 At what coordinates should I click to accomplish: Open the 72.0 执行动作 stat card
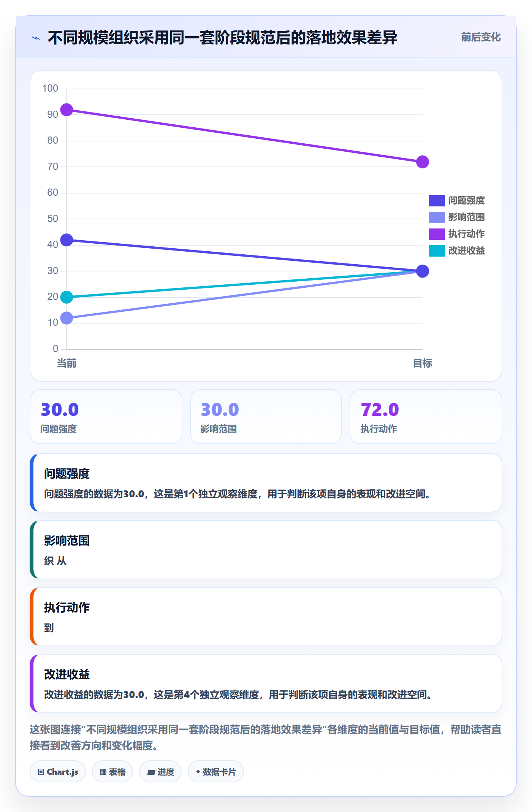(426, 417)
